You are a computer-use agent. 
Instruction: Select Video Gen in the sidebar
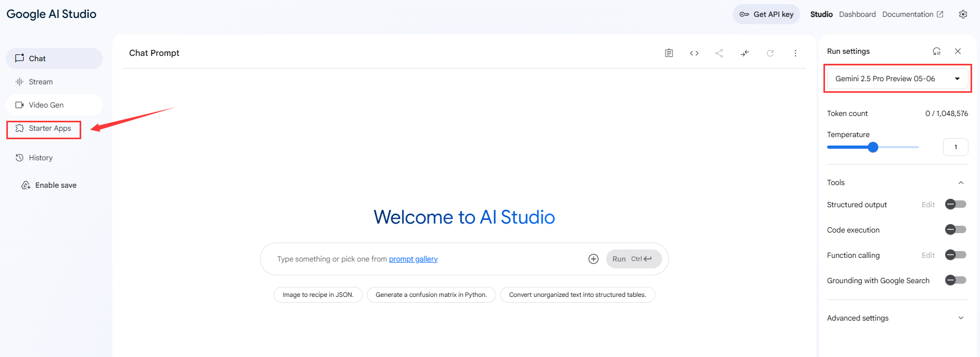[54, 105]
